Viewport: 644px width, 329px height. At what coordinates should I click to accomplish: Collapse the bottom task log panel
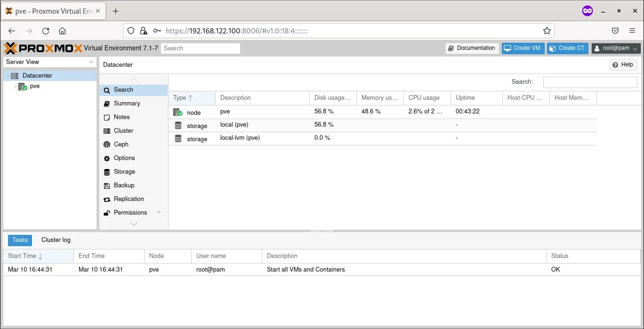322,231
